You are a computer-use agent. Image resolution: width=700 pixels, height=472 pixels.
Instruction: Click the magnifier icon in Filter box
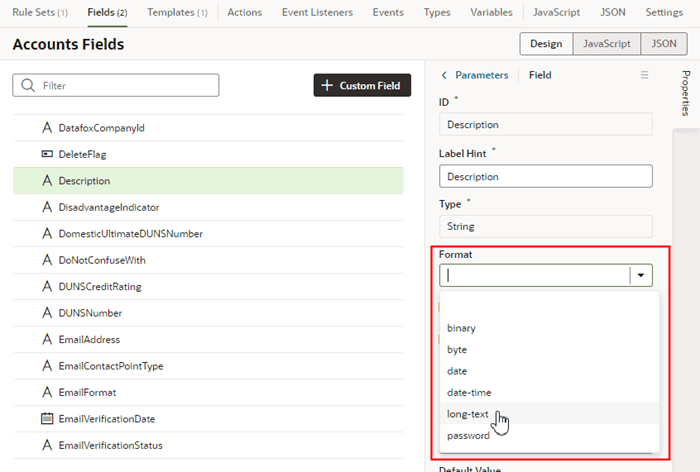pos(28,85)
